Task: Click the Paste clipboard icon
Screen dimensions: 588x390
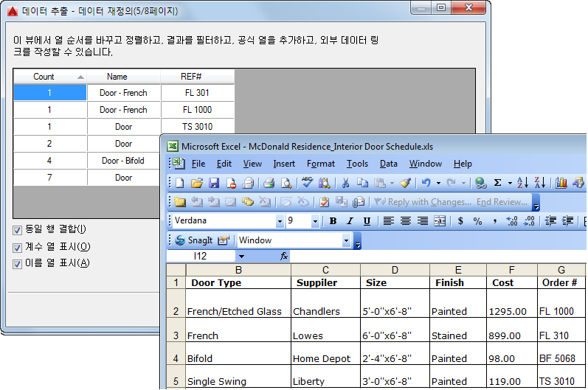Action: click(380, 183)
